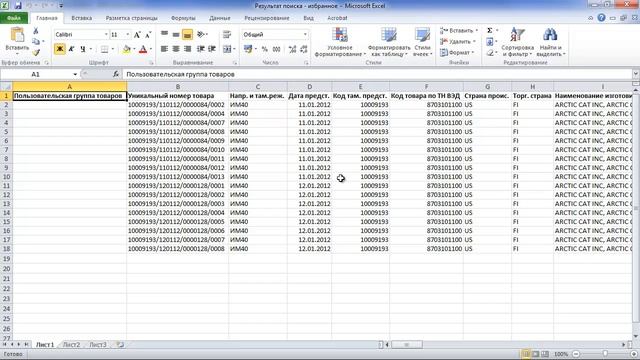Click the Save icon in quick access
The height and width of the screenshot is (360, 640).
18,6
